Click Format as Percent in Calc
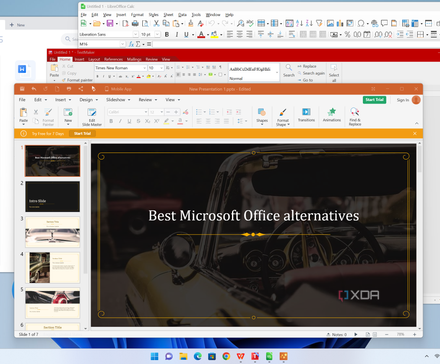 (x=347, y=34)
